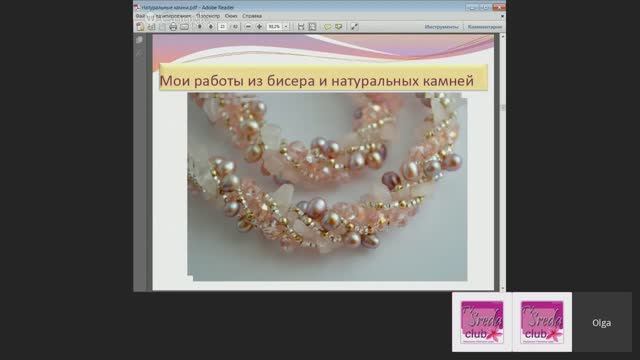640x360 pixels.
Task: Click the bead necklace photo on slide
Action: coord(327,187)
